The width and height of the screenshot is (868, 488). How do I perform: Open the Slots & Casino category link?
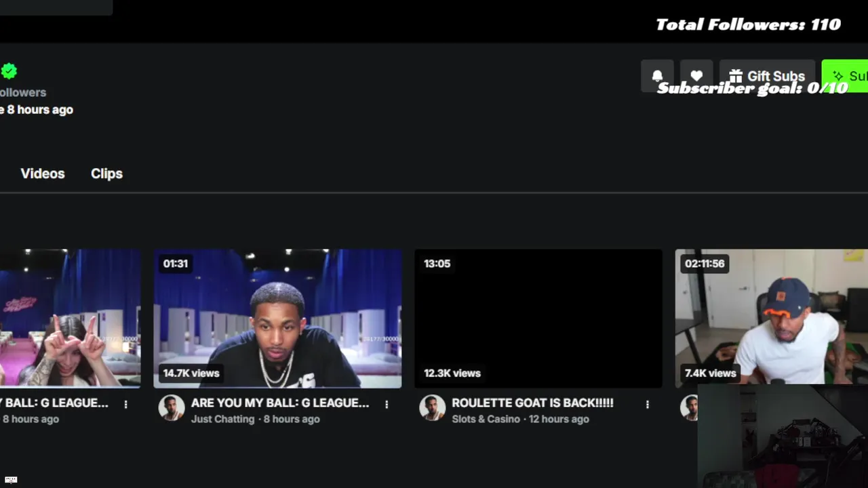click(x=486, y=419)
